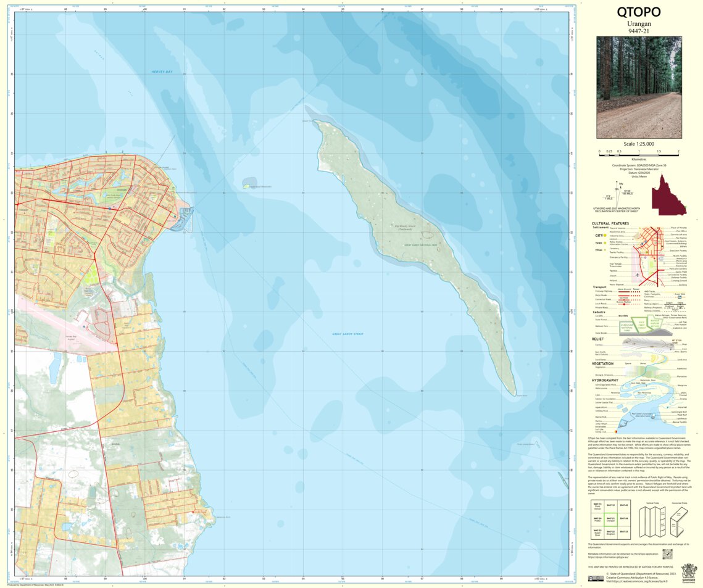The width and height of the screenshot is (703, 588).
Task: Open the qtopo.information.qld.gov.au link
Action: (608, 557)
